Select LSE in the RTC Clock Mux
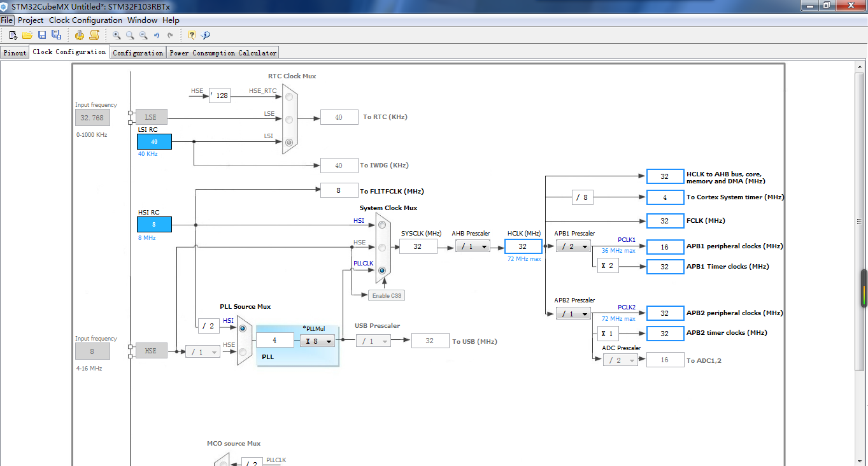This screenshot has height=466, width=868. point(290,119)
